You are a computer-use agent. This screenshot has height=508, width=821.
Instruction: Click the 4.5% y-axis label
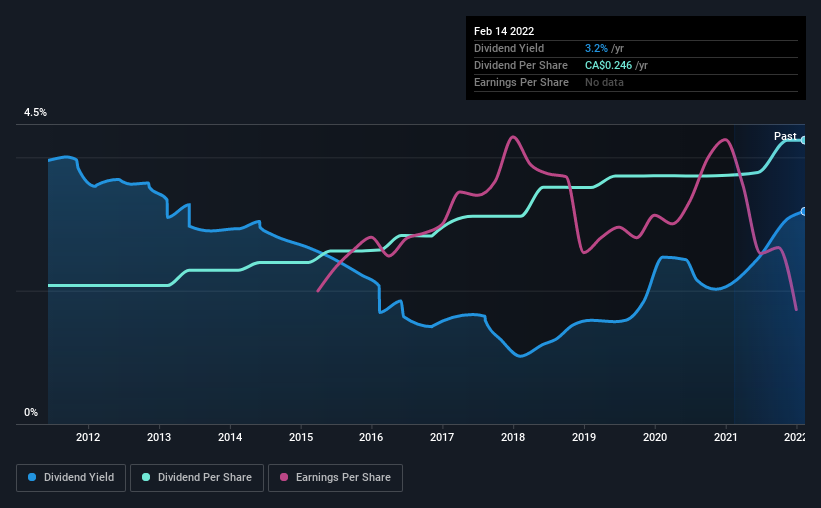[x=35, y=113]
